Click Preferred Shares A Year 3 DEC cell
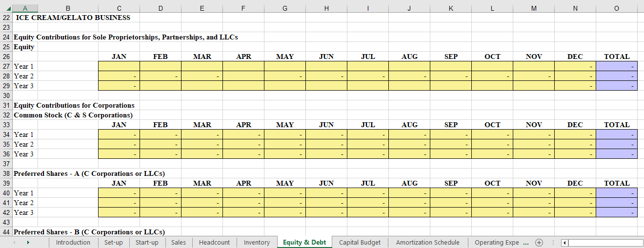The image size is (644, 248). (x=575, y=212)
